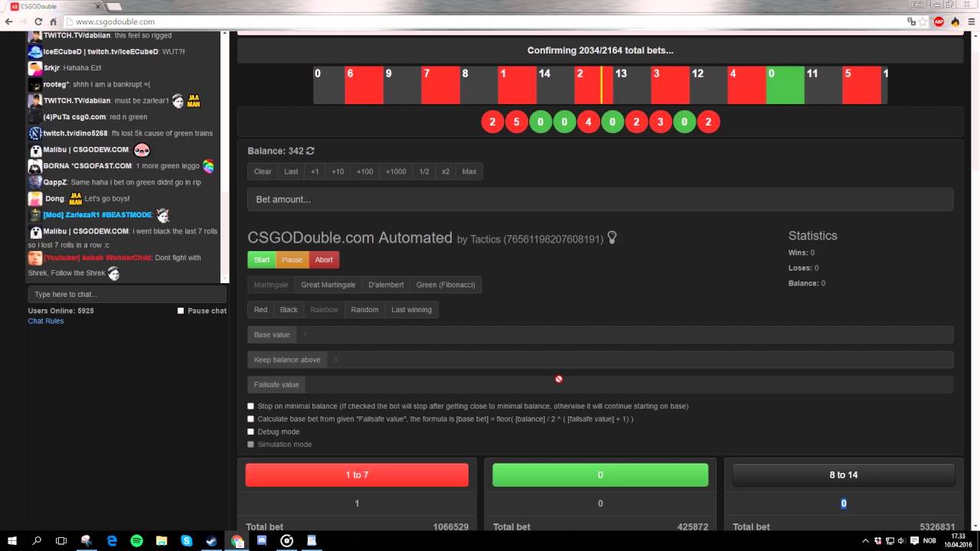Check Calculate base bet from Failsafe value
Image resolution: width=980 pixels, height=551 pixels.
[250, 419]
